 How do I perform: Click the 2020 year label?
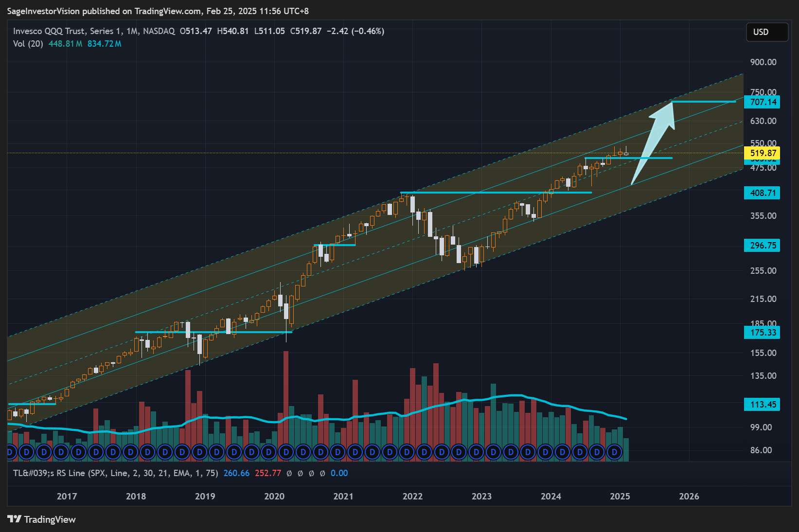(x=274, y=497)
